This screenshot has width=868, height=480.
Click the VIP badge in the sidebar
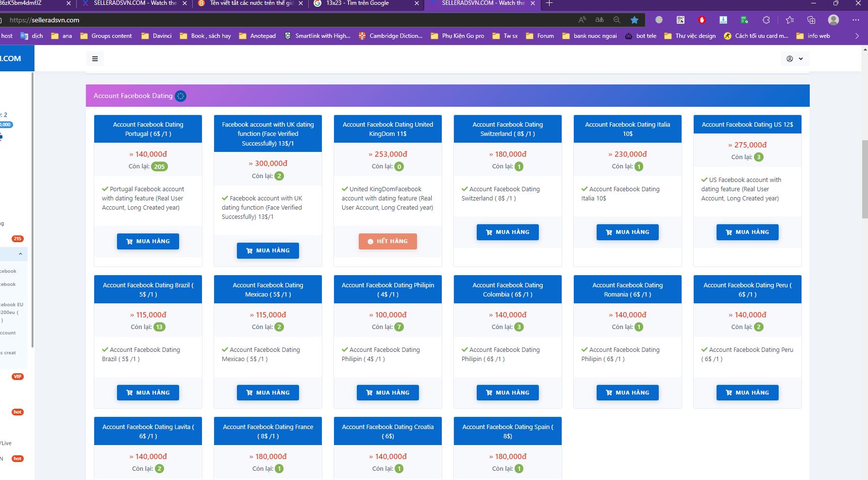click(18, 377)
